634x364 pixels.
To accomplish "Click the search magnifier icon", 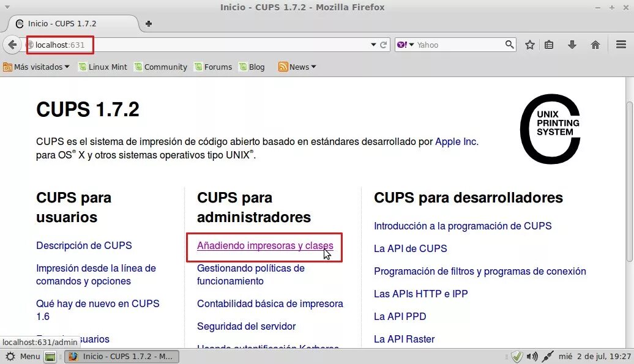I will coord(509,45).
